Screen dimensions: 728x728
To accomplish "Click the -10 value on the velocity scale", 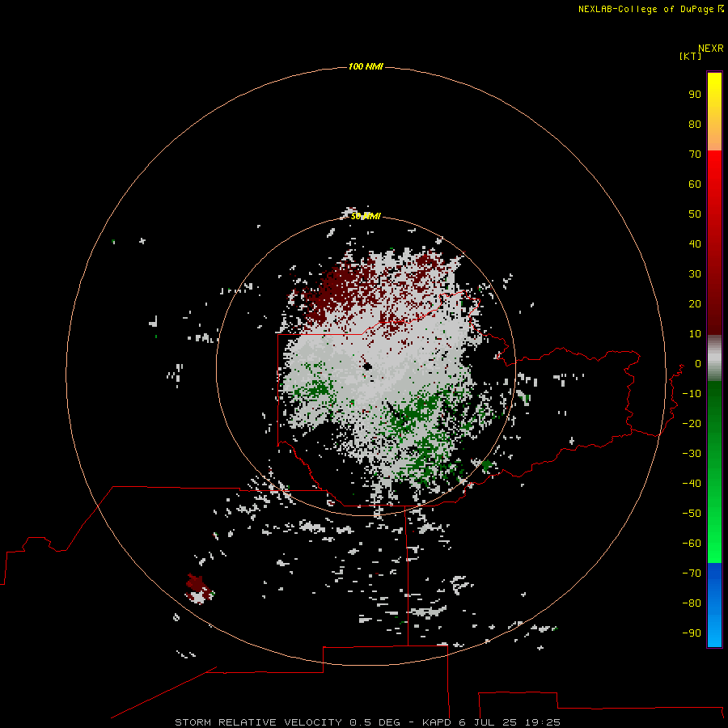I will pos(692,394).
